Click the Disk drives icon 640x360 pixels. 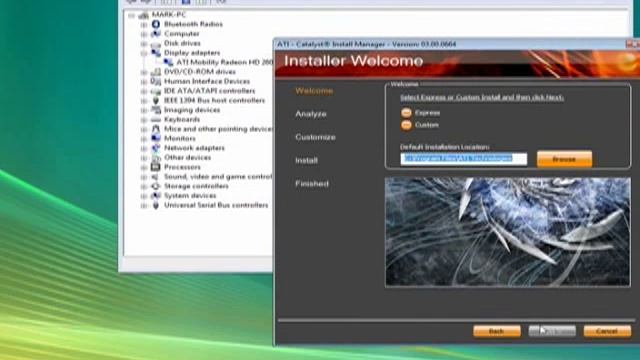156,44
